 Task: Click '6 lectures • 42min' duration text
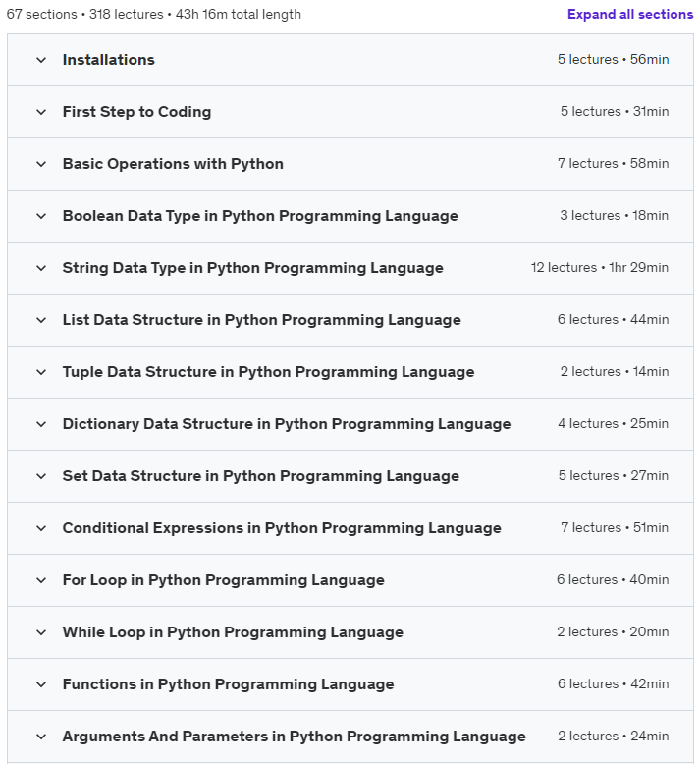click(614, 684)
